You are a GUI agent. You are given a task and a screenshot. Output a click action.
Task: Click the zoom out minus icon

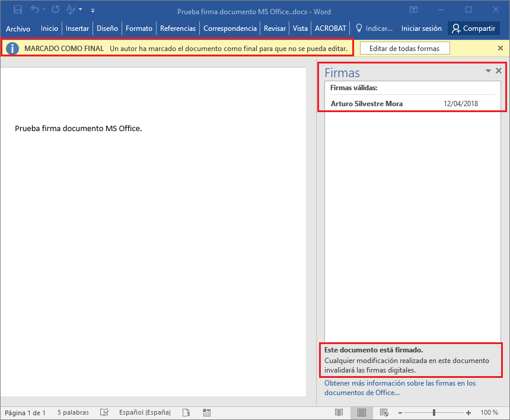tap(401, 412)
